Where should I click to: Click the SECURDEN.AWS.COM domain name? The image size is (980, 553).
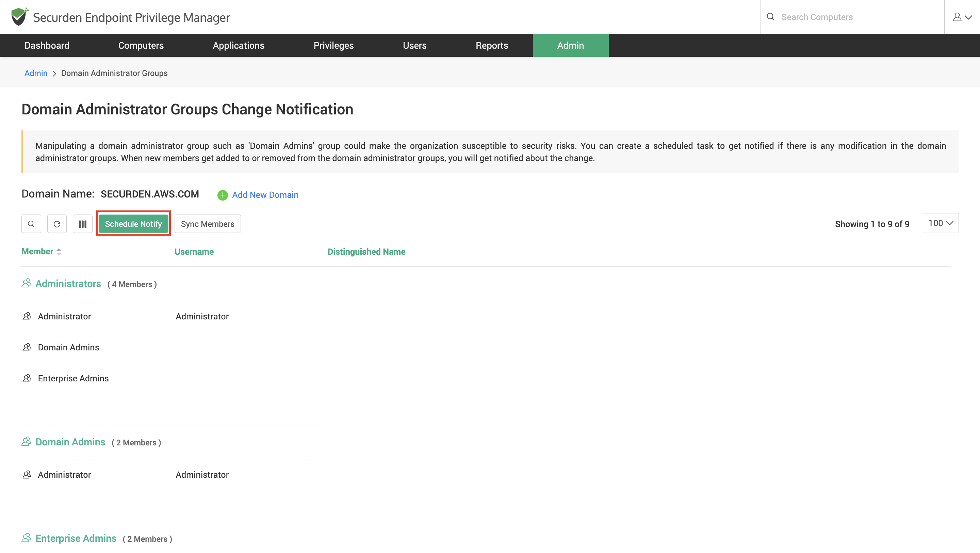(x=150, y=194)
